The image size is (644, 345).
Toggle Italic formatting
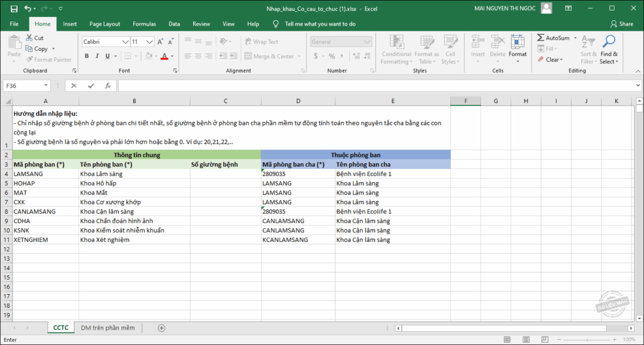(97, 56)
